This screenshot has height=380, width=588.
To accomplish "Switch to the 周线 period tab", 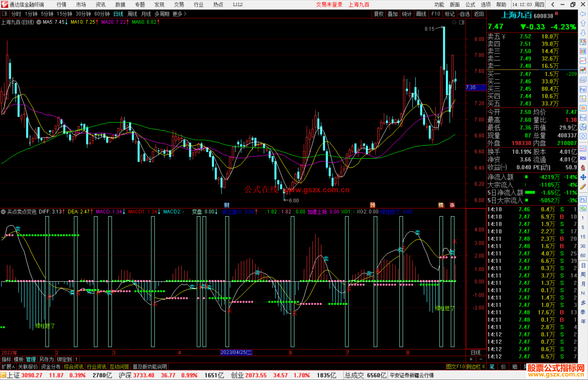I will [132, 14].
